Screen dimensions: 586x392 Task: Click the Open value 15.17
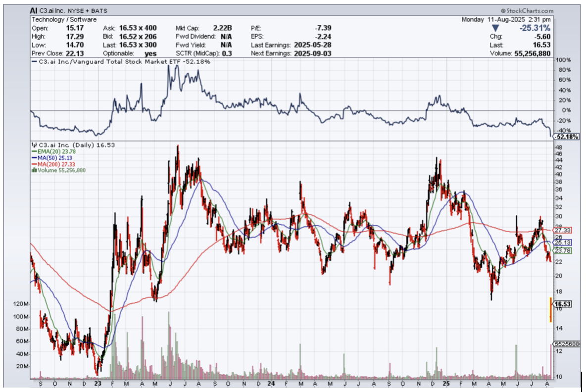[75, 28]
